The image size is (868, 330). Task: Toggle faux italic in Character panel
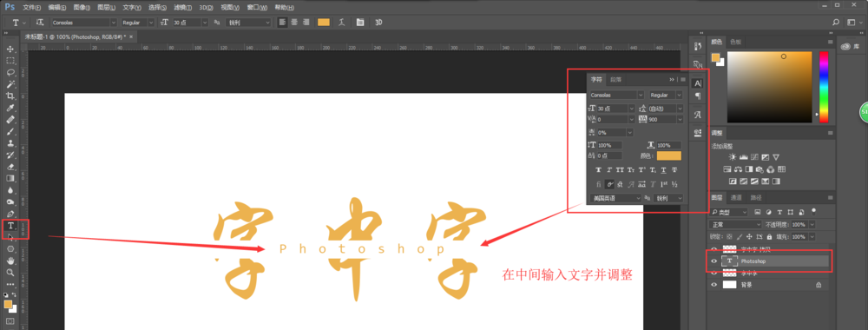[609, 170]
